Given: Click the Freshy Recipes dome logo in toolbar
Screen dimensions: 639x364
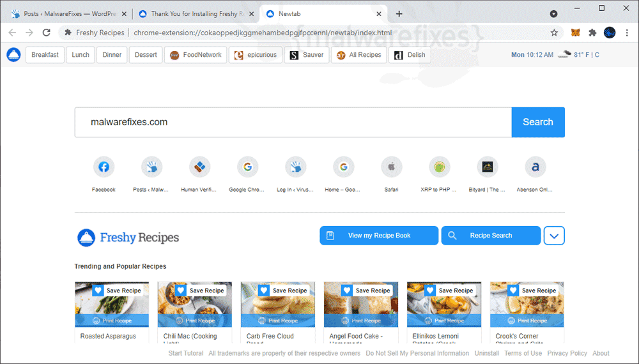Looking at the screenshot, I should 13,54.
